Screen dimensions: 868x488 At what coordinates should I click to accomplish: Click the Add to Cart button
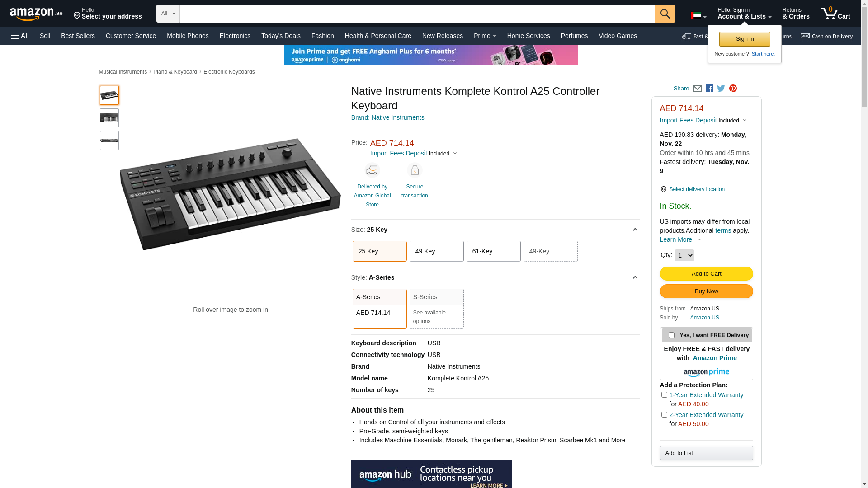pyautogui.click(x=706, y=274)
